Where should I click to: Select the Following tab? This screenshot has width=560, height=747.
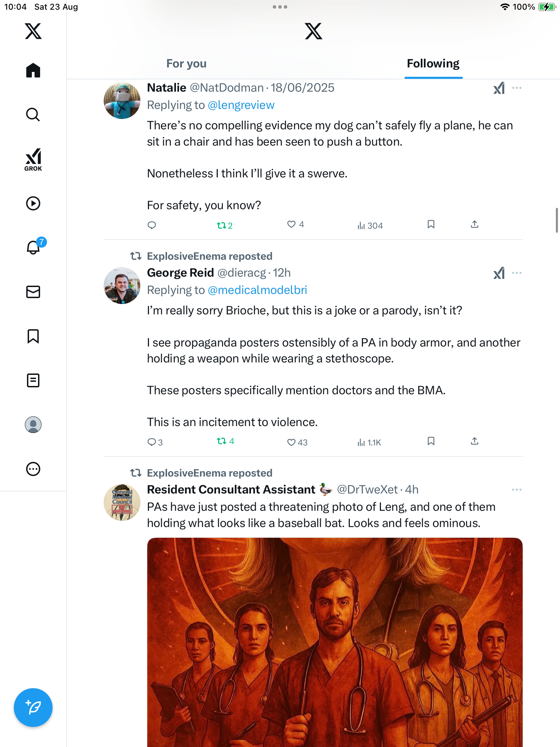tap(433, 64)
